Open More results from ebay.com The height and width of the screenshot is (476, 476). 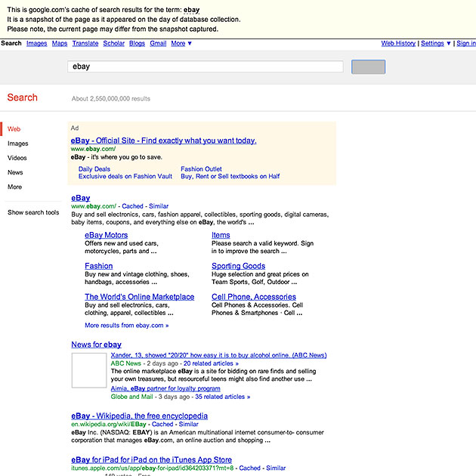click(x=127, y=326)
